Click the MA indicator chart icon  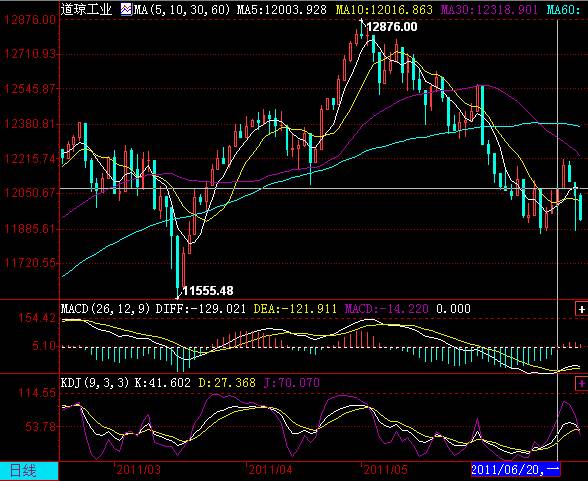coord(126,9)
